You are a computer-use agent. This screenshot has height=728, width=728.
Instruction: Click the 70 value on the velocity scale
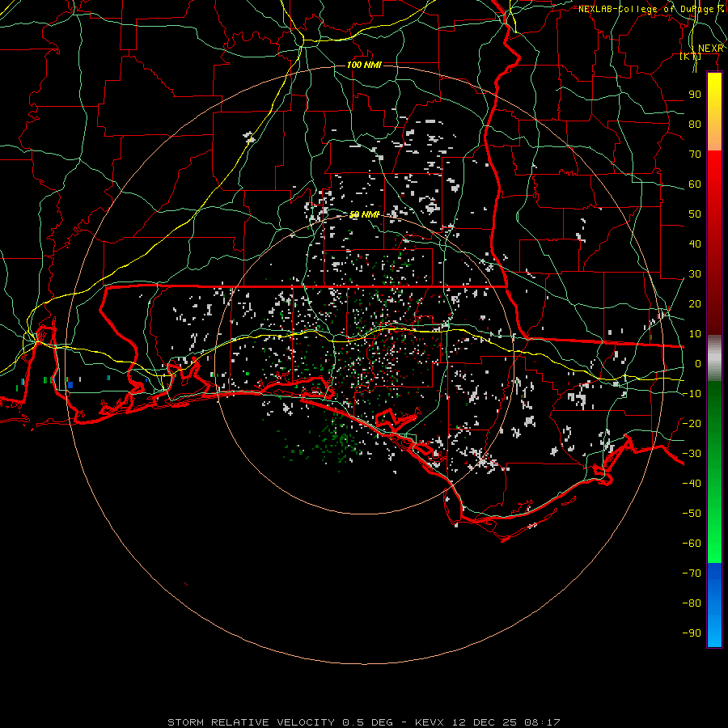pos(695,154)
